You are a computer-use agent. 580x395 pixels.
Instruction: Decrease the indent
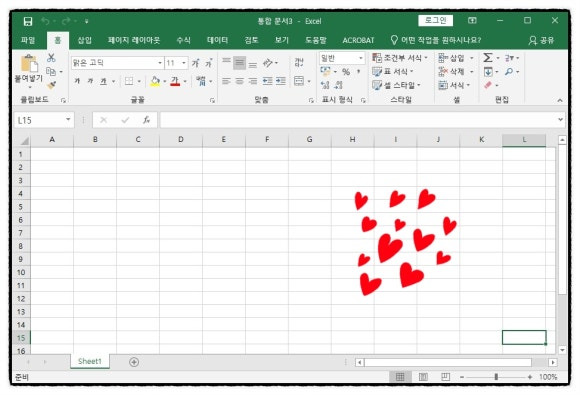pos(267,81)
